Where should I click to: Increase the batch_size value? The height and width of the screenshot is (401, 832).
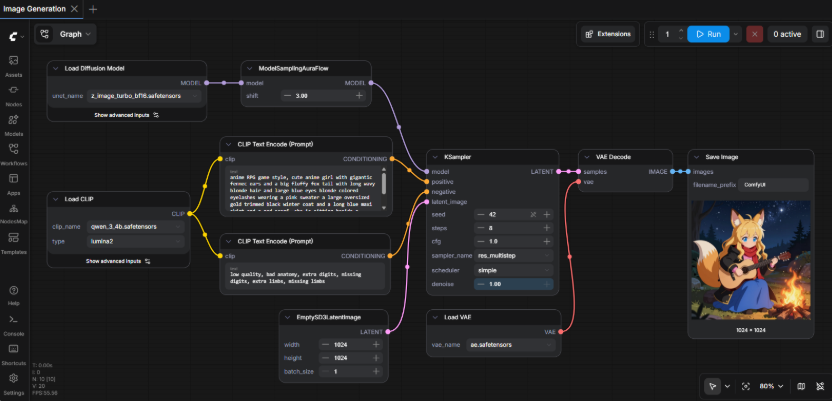pyautogui.click(x=376, y=372)
